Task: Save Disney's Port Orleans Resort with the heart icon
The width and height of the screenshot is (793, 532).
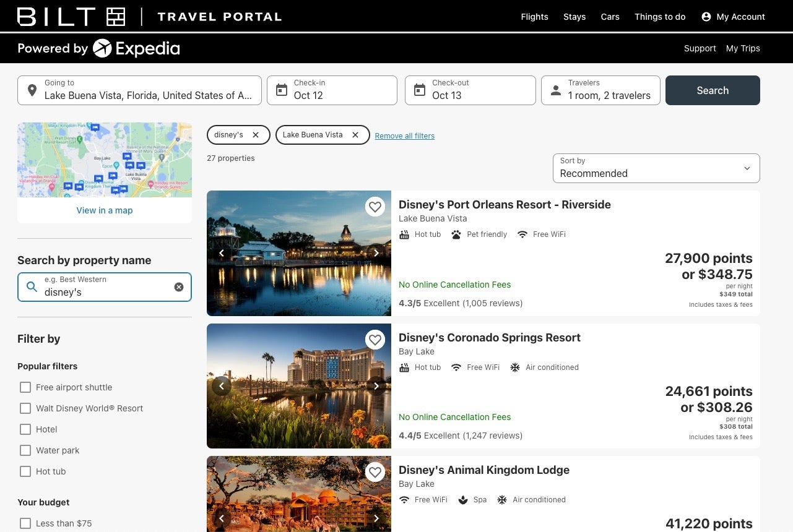Action: click(x=375, y=207)
